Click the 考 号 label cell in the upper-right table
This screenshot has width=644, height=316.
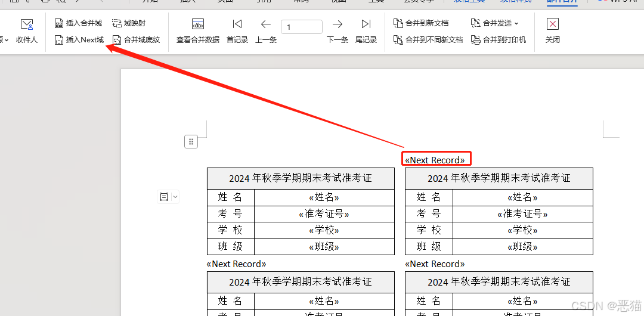click(429, 214)
